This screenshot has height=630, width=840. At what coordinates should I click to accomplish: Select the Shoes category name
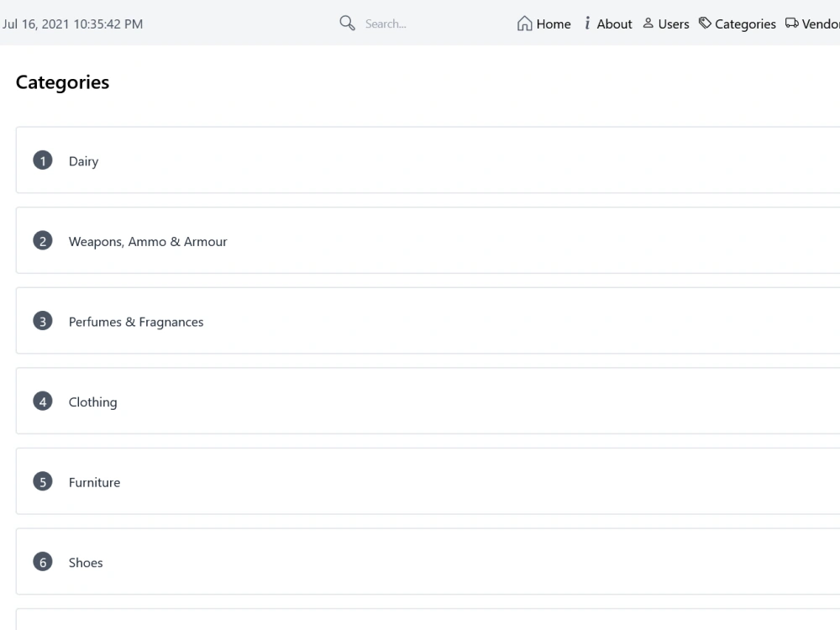86,563
